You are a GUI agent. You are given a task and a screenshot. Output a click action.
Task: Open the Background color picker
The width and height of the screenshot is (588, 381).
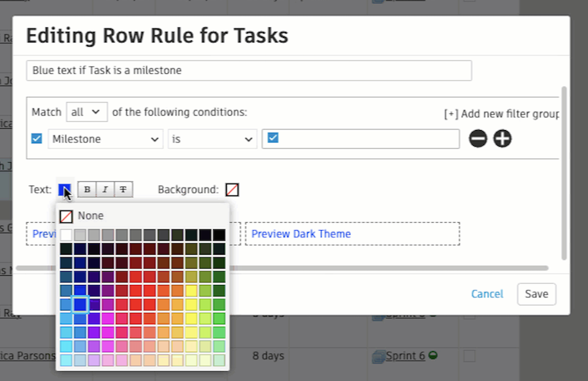click(232, 190)
